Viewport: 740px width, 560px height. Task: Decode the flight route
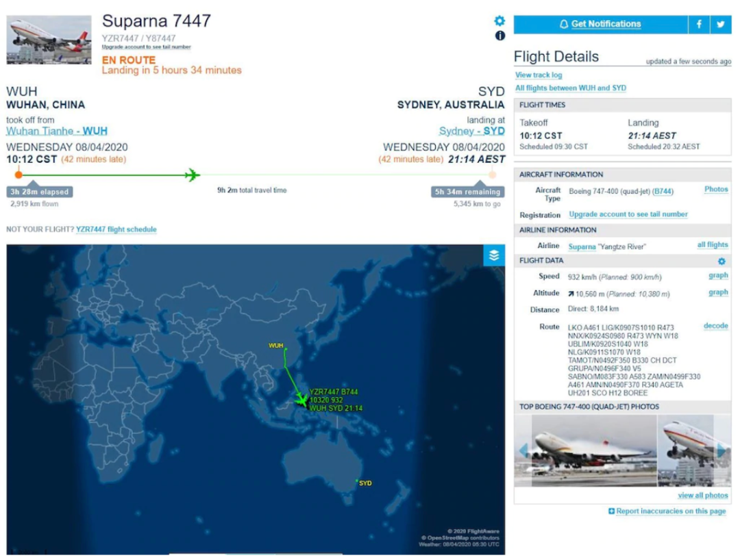point(715,326)
